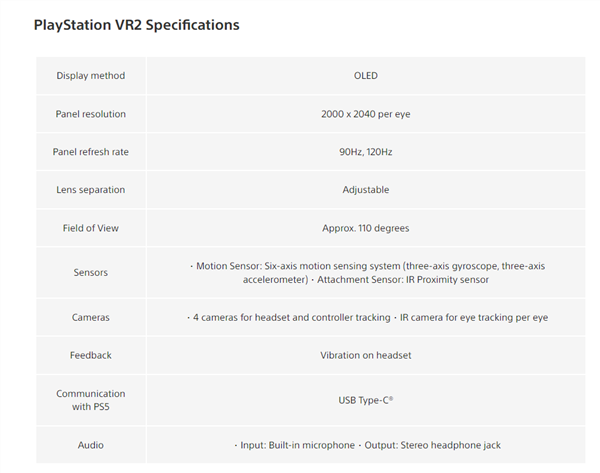
Task: Select the Panel refresh rate label
Action: point(90,152)
